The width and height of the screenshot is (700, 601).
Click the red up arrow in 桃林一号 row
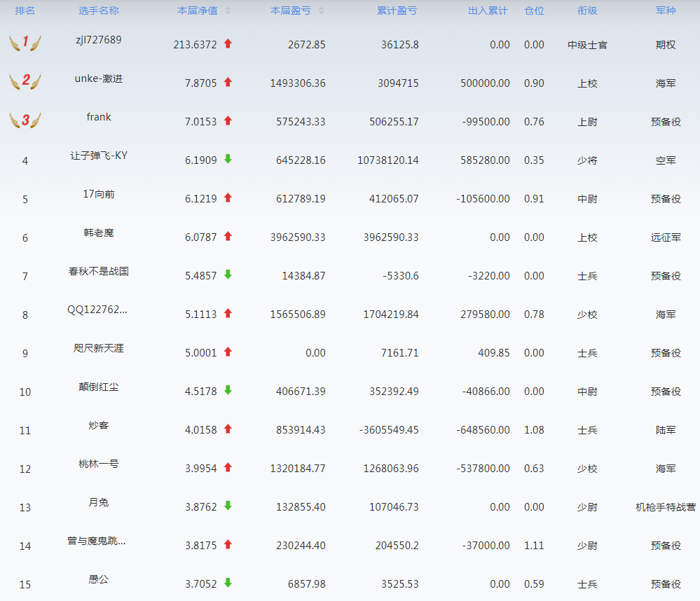228,468
